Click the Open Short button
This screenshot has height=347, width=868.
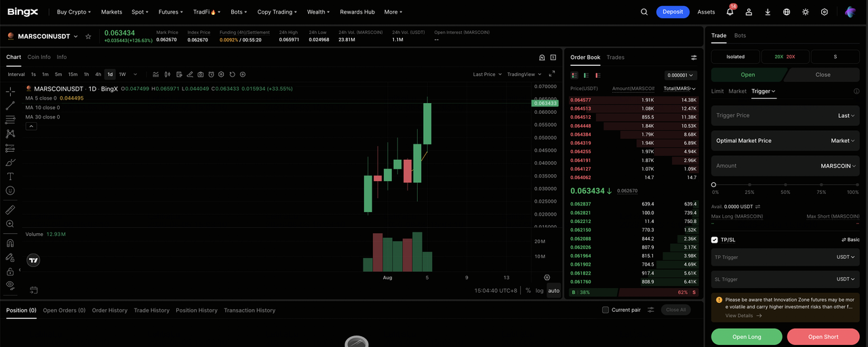click(823, 336)
